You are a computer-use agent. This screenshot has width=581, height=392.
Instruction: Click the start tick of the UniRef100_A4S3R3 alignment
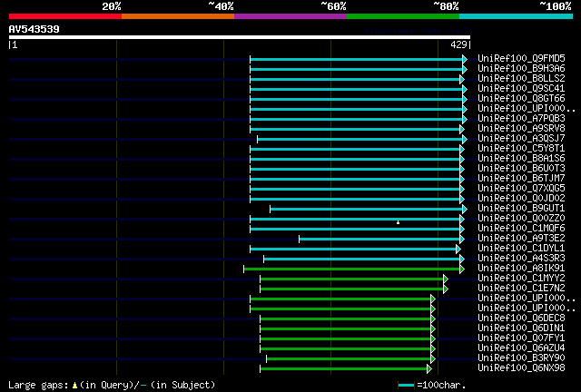click(264, 260)
